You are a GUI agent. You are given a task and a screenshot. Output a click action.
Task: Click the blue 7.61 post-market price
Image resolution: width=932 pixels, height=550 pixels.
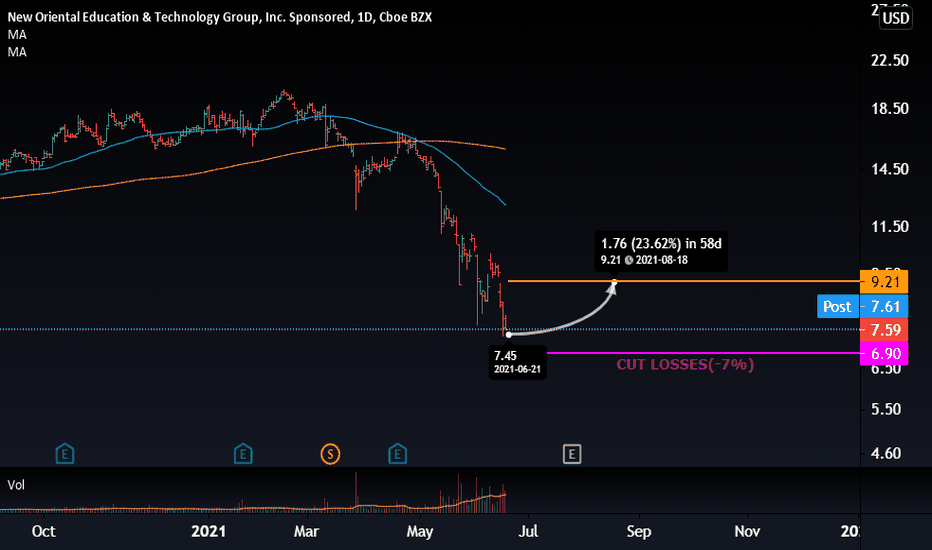pyautogui.click(x=884, y=306)
